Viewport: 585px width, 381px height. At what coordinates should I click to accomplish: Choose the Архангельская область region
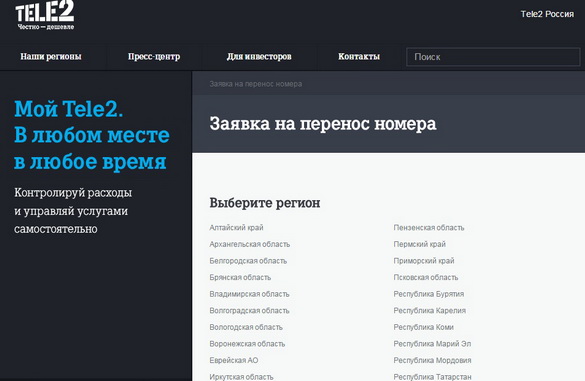tap(250, 244)
